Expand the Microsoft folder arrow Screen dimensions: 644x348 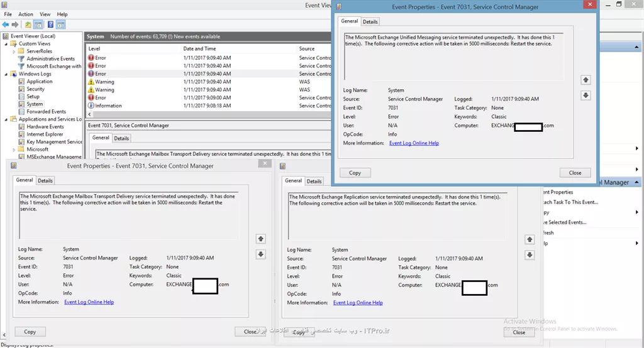click(14, 150)
